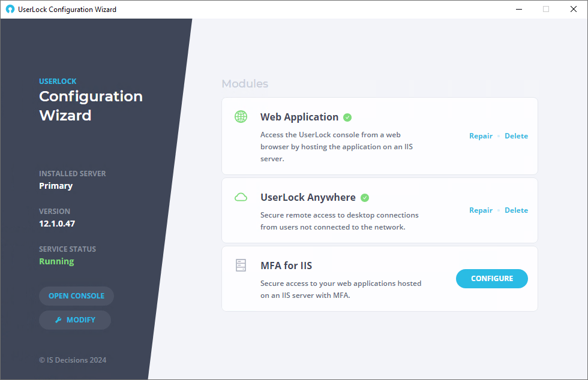Click the MODIFY button label

tap(80, 319)
